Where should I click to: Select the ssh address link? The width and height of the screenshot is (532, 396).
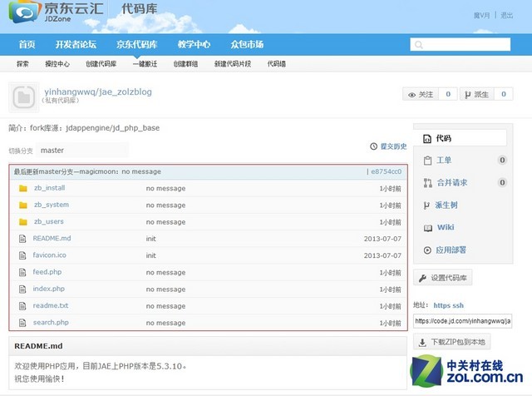(481, 305)
